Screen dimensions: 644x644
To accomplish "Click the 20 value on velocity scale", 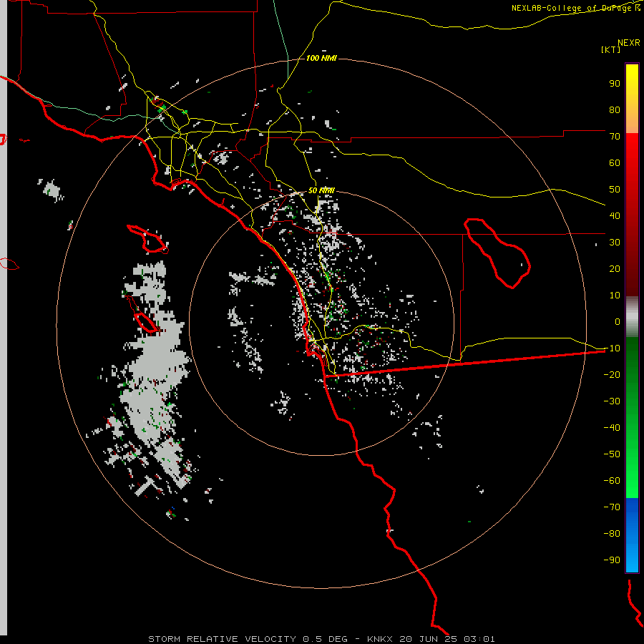I will tap(615, 269).
